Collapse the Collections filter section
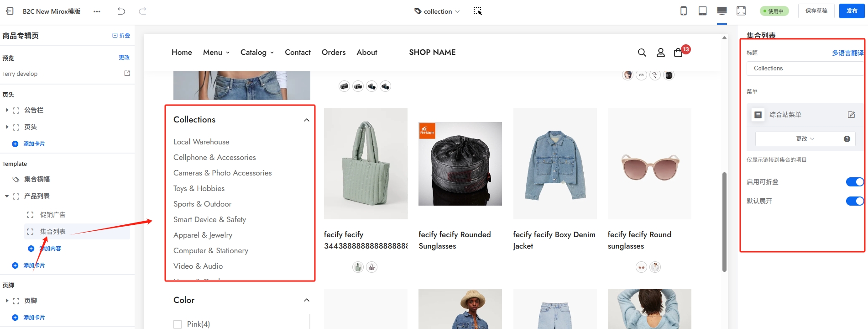The width and height of the screenshot is (868, 329). [306, 120]
